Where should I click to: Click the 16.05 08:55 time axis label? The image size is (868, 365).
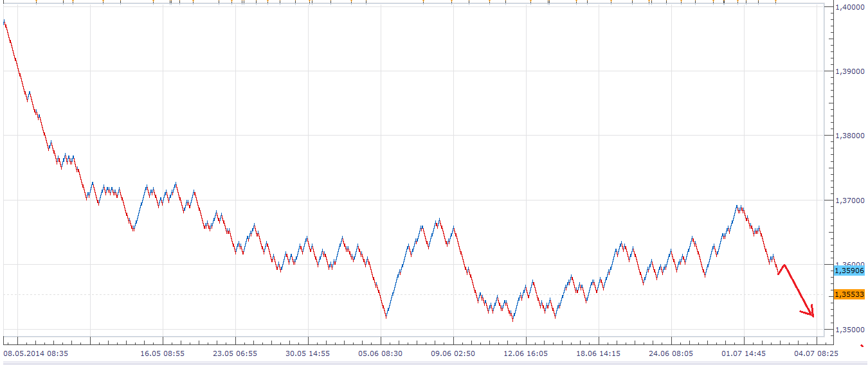click(x=163, y=353)
